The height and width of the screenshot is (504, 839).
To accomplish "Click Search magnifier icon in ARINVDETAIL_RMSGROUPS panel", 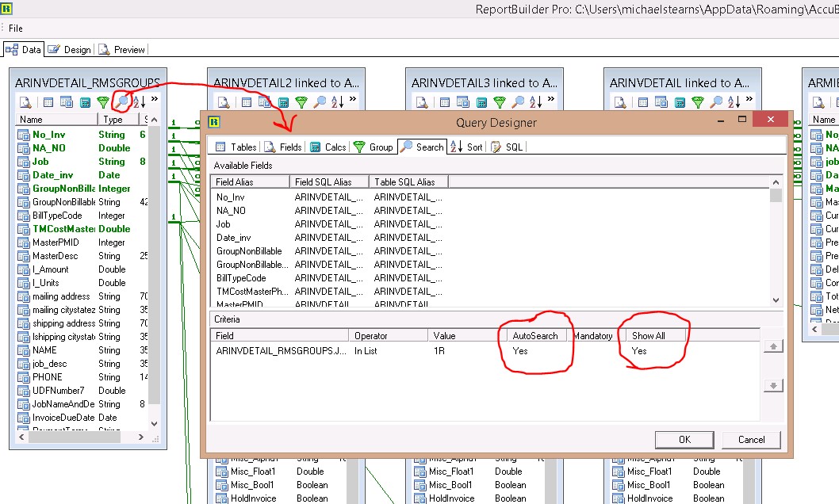I will (x=123, y=101).
